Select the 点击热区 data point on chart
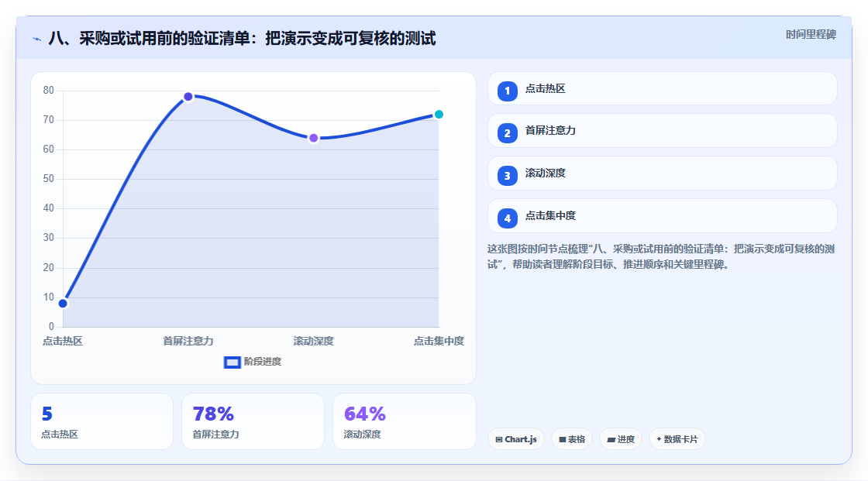 click(63, 304)
